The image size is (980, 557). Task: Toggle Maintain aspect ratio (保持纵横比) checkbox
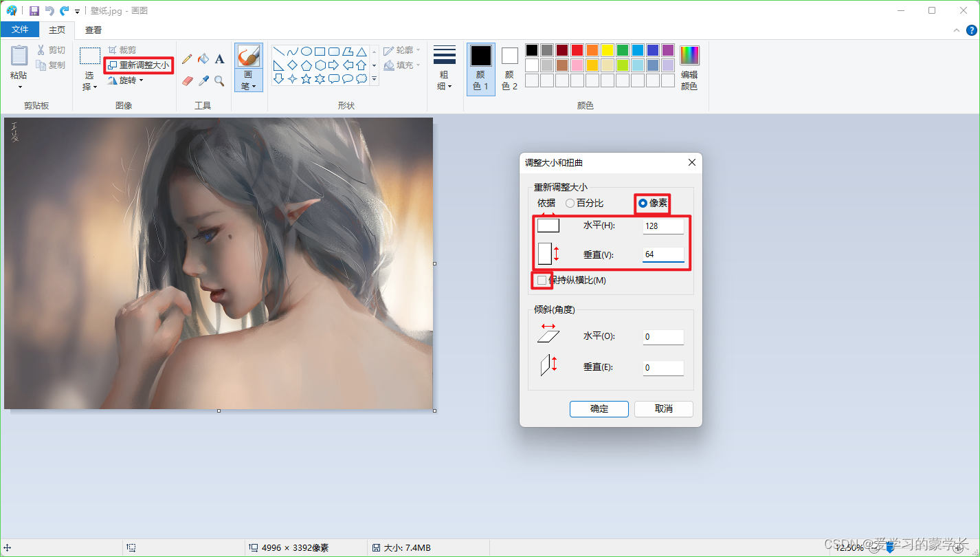[542, 281]
